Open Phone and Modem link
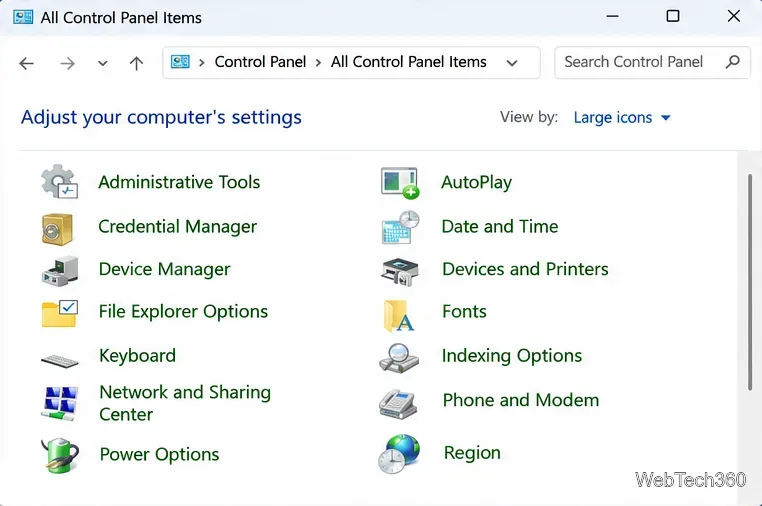 tap(521, 400)
